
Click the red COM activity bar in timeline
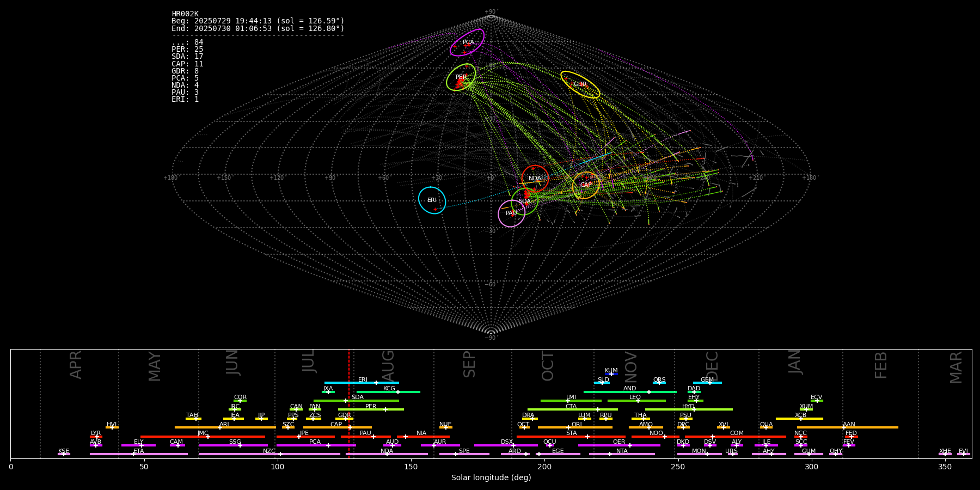click(x=736, y=436)
